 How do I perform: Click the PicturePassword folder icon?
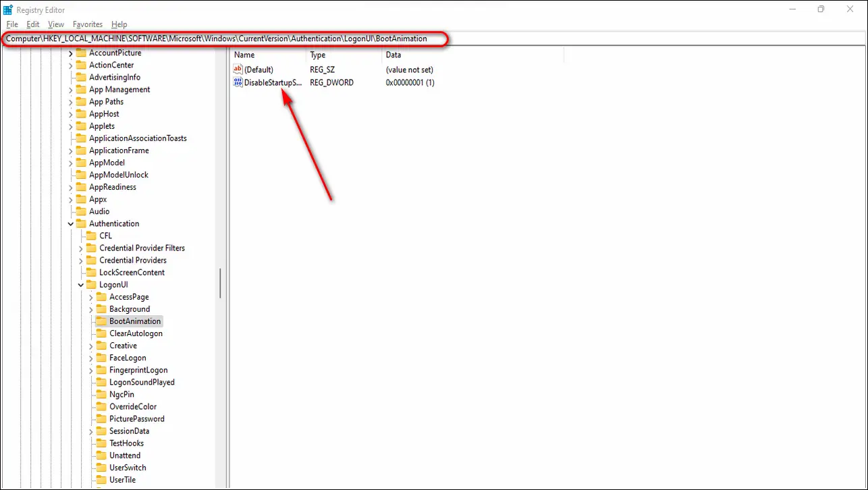tap(101, 418)
